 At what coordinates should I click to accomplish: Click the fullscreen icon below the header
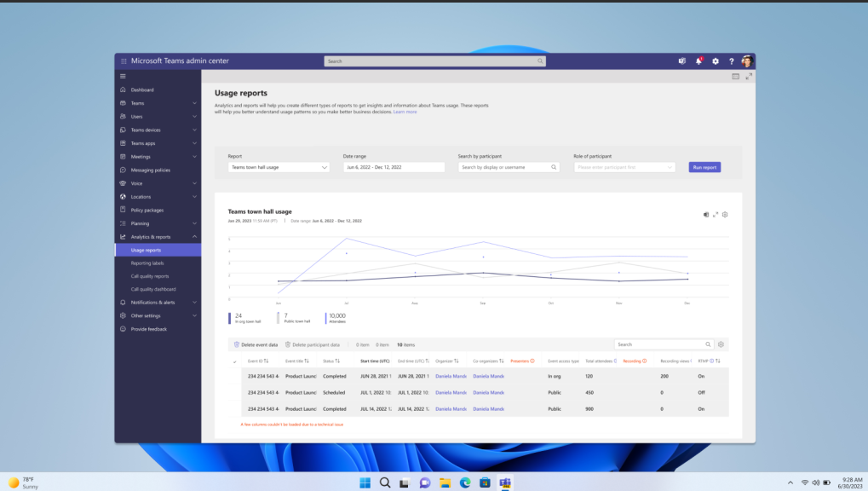(749, 77)
